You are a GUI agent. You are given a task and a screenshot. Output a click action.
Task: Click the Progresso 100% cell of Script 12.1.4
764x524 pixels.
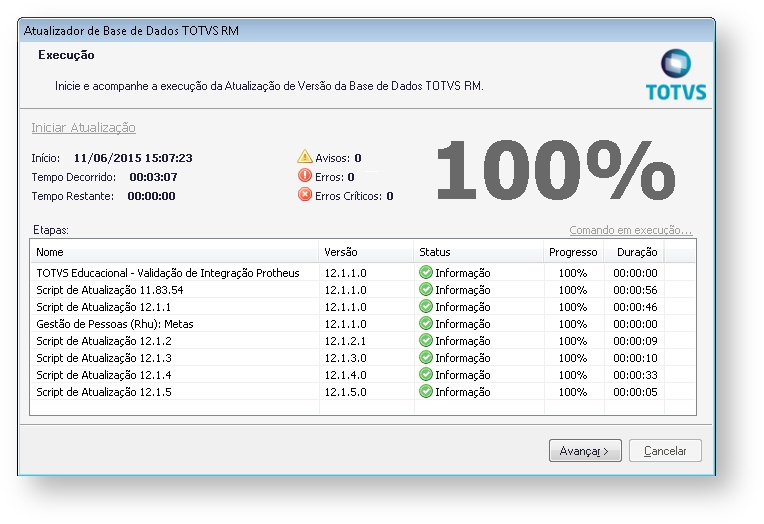point(573,375)
